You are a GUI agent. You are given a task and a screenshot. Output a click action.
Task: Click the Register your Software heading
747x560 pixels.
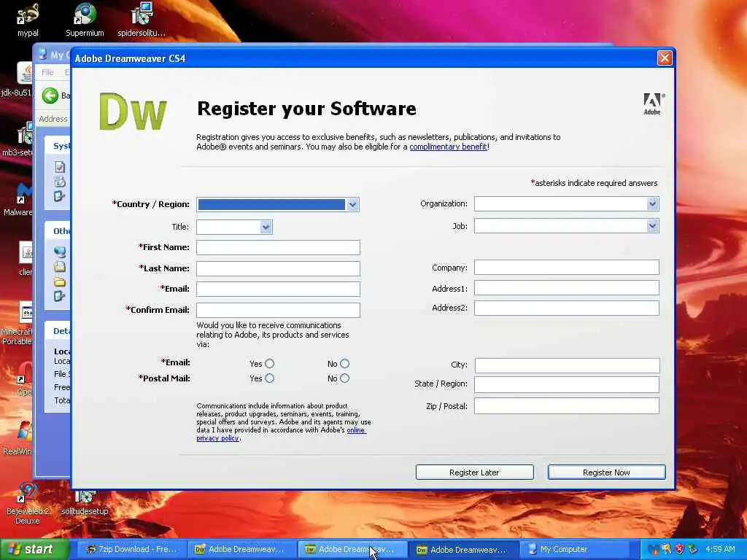click(x=306, y=109)
